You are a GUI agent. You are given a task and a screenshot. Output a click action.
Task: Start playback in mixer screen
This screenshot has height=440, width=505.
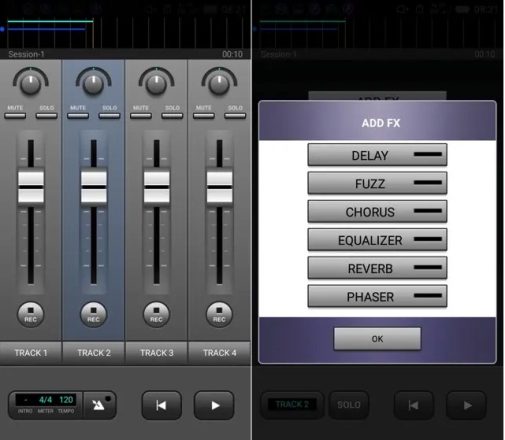[214, 405]
